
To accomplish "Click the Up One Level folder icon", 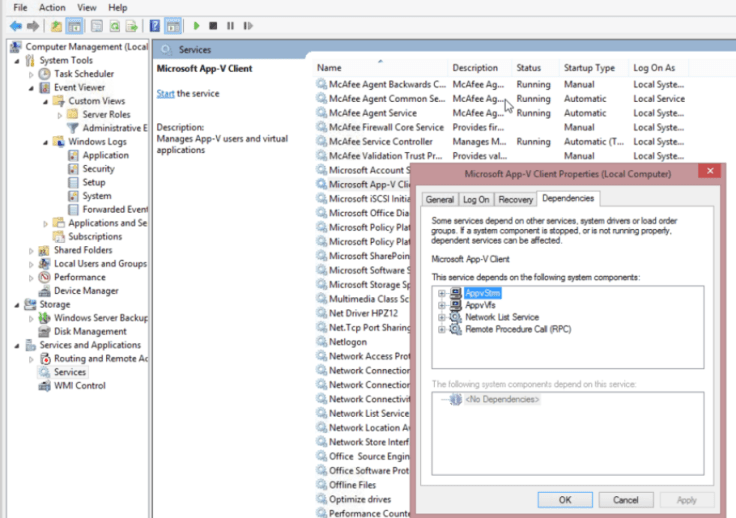I will pyautogui.click(x=57, y=25).
